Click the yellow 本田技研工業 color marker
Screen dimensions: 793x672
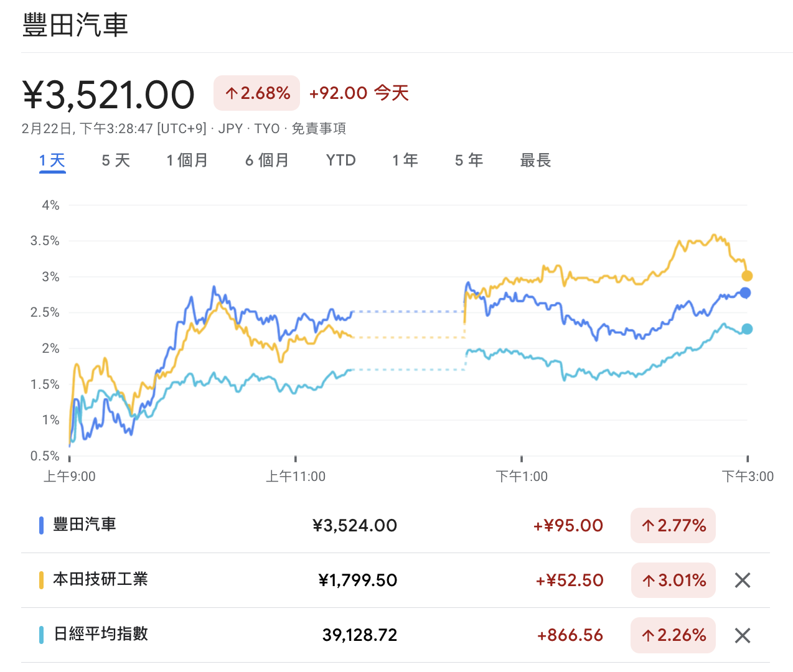41,580
